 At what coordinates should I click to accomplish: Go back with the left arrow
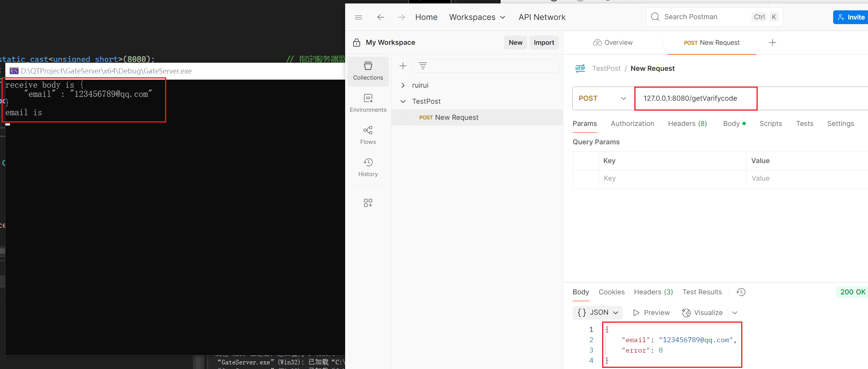380,17
